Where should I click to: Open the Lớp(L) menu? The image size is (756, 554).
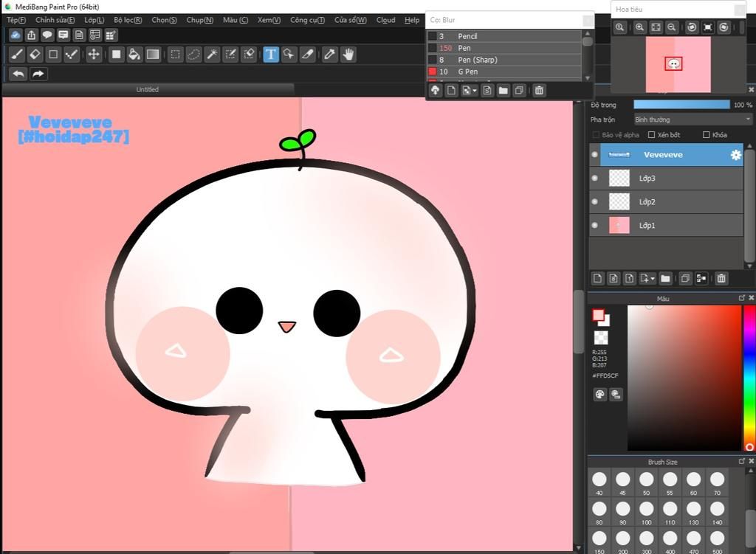[x=94, y=20]
